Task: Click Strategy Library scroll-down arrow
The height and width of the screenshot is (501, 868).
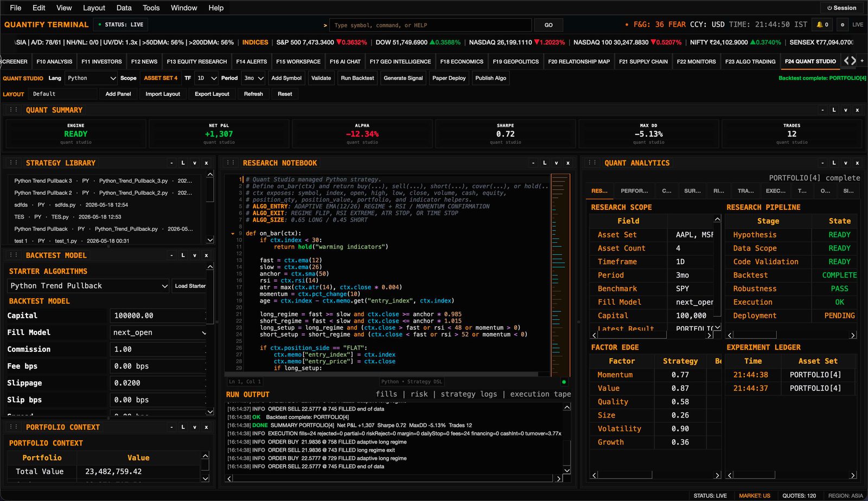Action: point(210,240)
